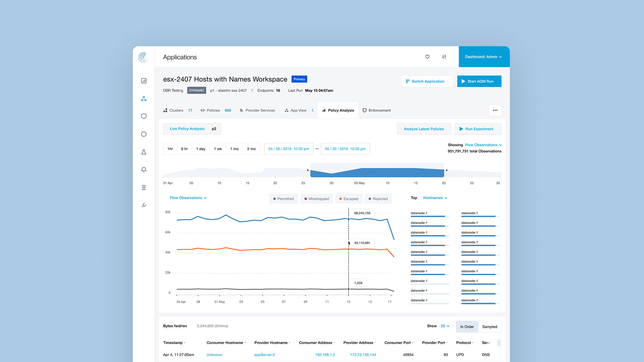This screenshot has height=362, width=644.
Task: Open the sliders settings icon in header
Action: (x=444, y=57)
